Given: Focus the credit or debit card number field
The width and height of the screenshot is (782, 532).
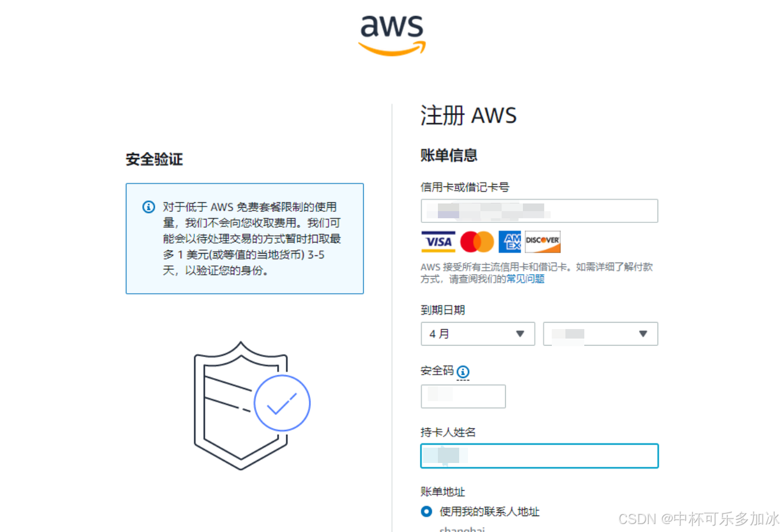Looking at the screenshot, I should [x=539, y=211].
